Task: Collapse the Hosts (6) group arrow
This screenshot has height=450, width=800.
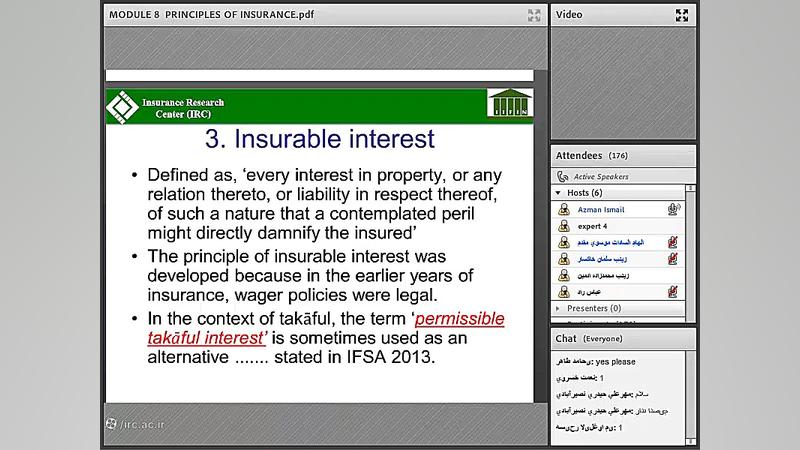Action: click(x=558, y=193)
